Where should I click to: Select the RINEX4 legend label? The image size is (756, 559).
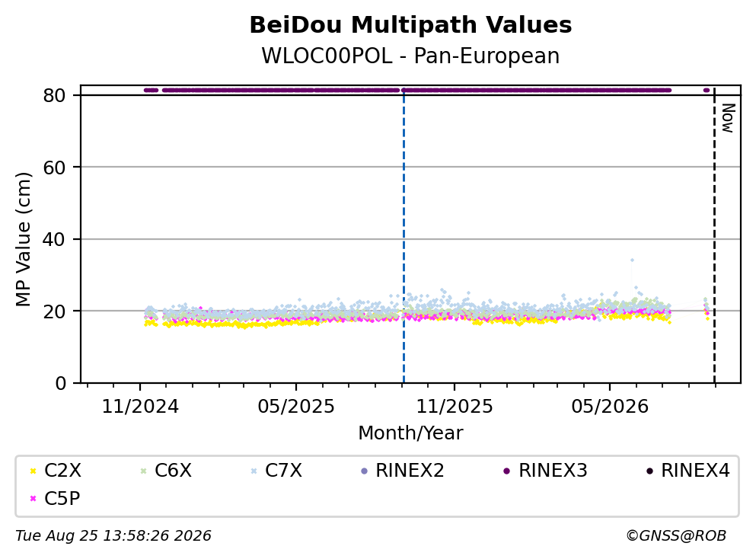point(696,471)
